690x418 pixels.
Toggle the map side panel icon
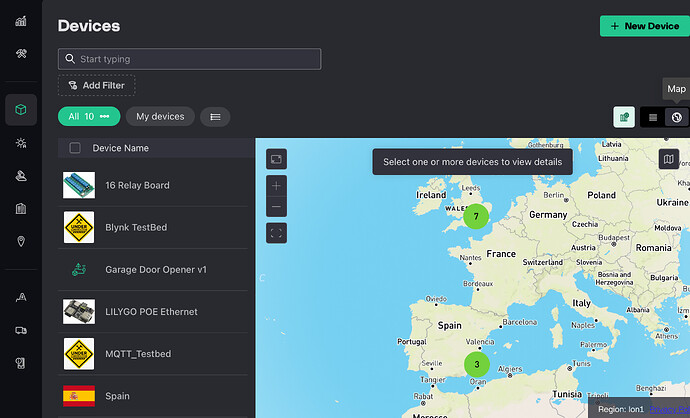[x=276, y=159]
